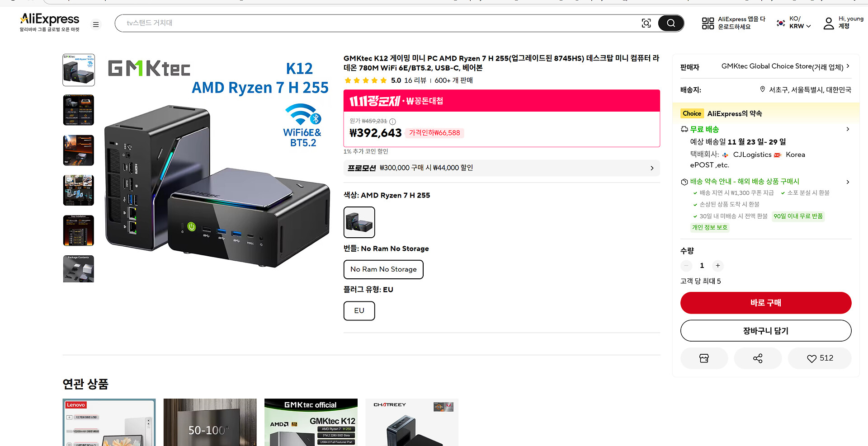Open the Lenovo related product card
Image resolution: width=868 pixels, height=446 pixels.
coord(109,422)
